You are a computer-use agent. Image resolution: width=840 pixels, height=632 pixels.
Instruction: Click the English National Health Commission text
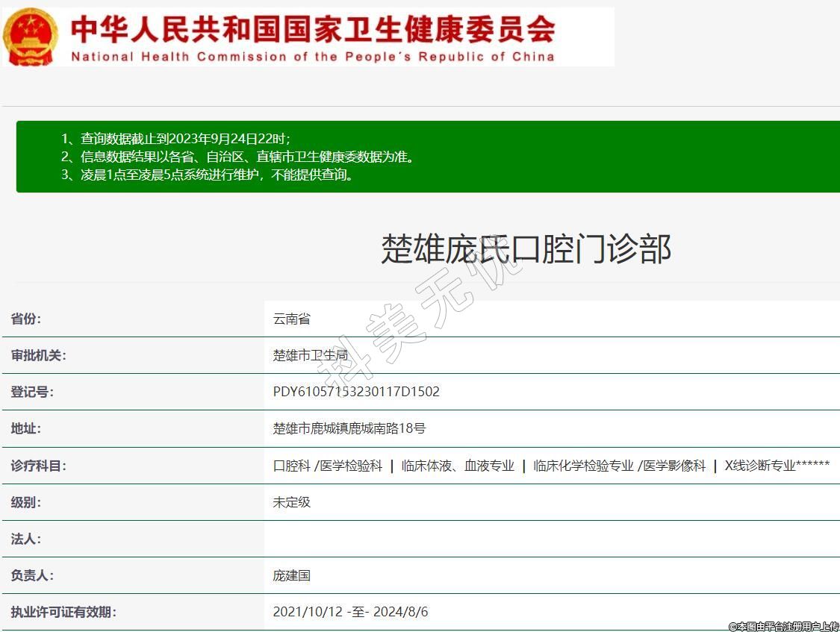[x=312, y=57]
